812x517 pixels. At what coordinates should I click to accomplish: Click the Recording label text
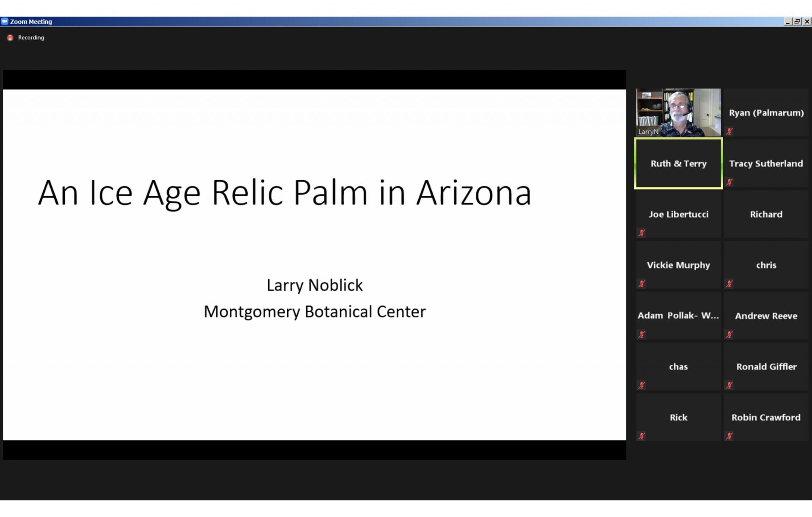point(31,38)
